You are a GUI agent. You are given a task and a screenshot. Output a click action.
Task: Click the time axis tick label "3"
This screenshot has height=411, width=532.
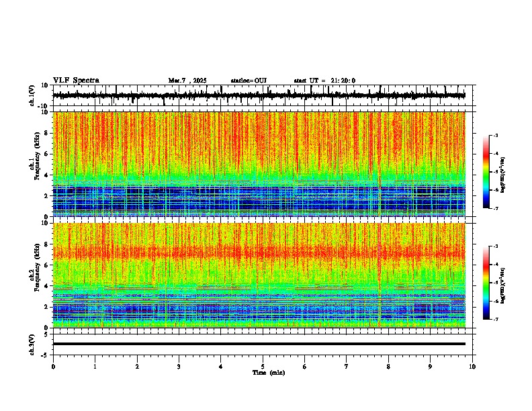pyautogui.click(x=179, y=367)
